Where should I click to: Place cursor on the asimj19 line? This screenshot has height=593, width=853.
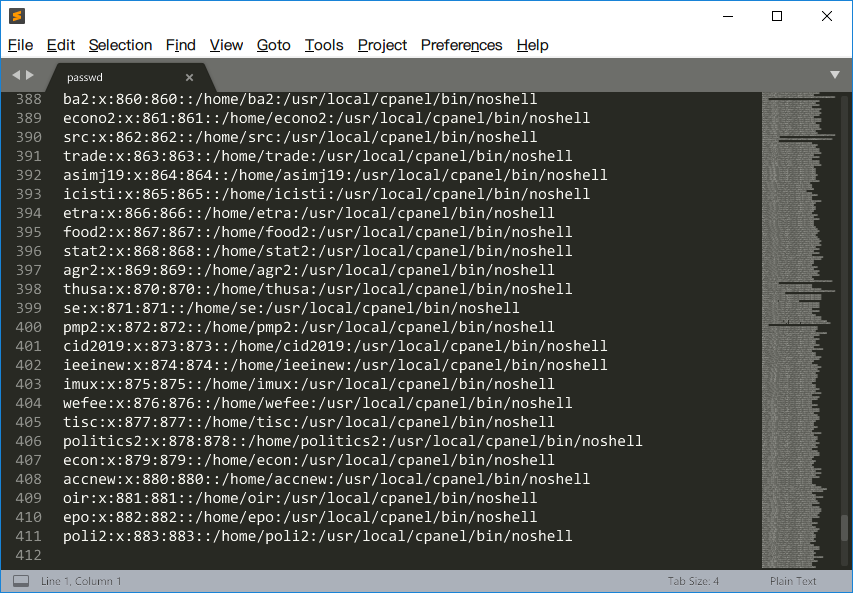(x=335, y=175)
